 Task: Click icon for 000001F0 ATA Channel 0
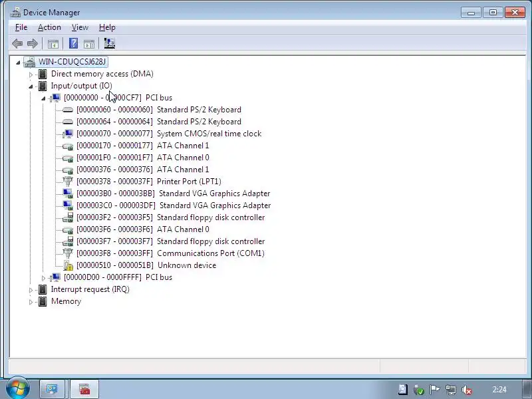click(68, 158)
